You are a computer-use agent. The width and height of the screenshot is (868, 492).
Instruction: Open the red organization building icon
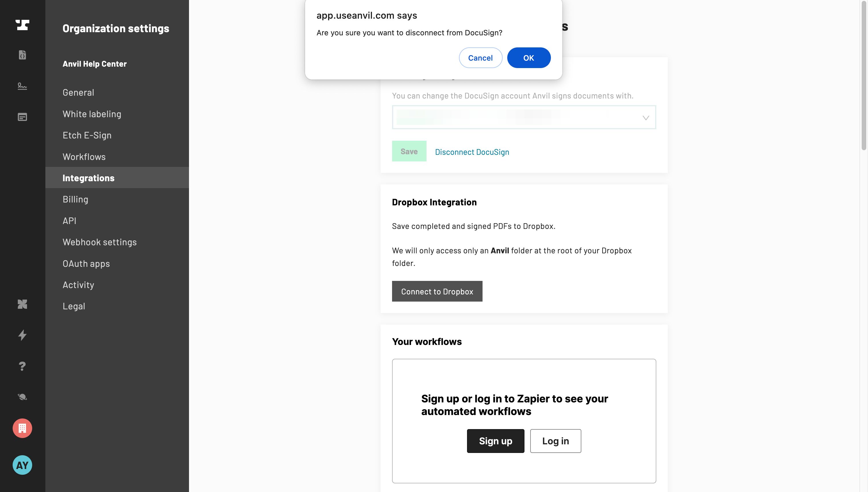22,428
